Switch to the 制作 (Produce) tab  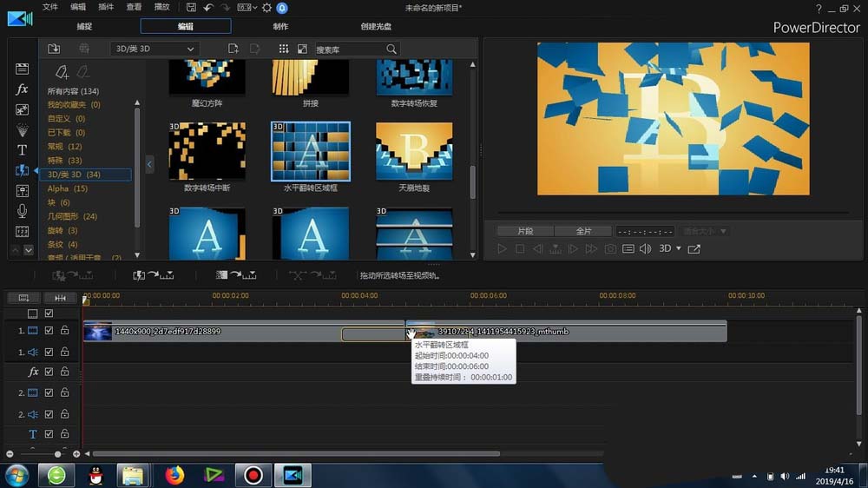coord(280,26)
